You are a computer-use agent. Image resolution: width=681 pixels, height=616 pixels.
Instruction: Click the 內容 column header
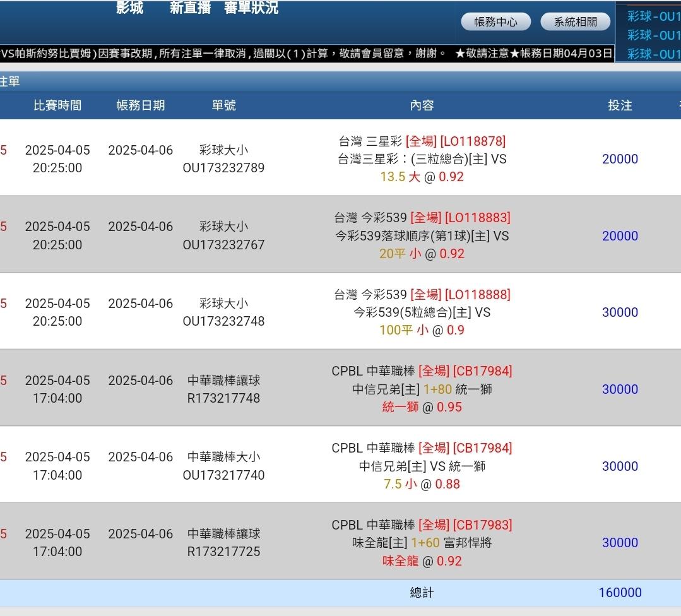pos(422,105)
